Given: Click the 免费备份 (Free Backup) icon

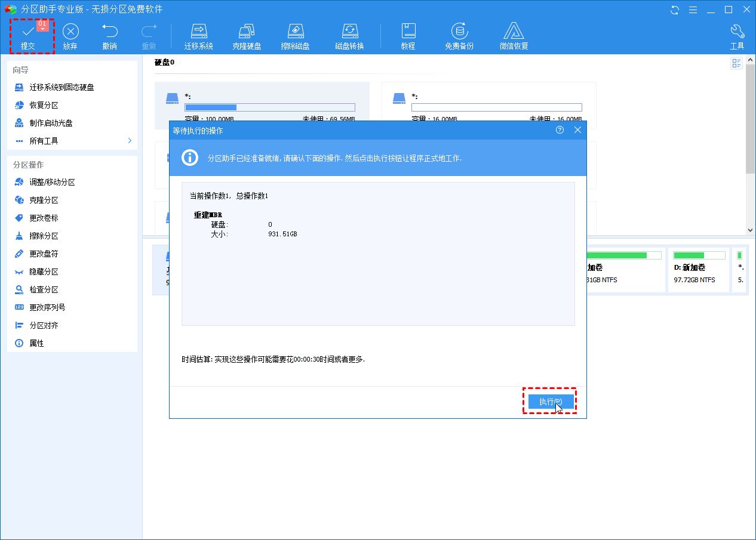Looking at the screenshot, I should click(x=459, y=35).
